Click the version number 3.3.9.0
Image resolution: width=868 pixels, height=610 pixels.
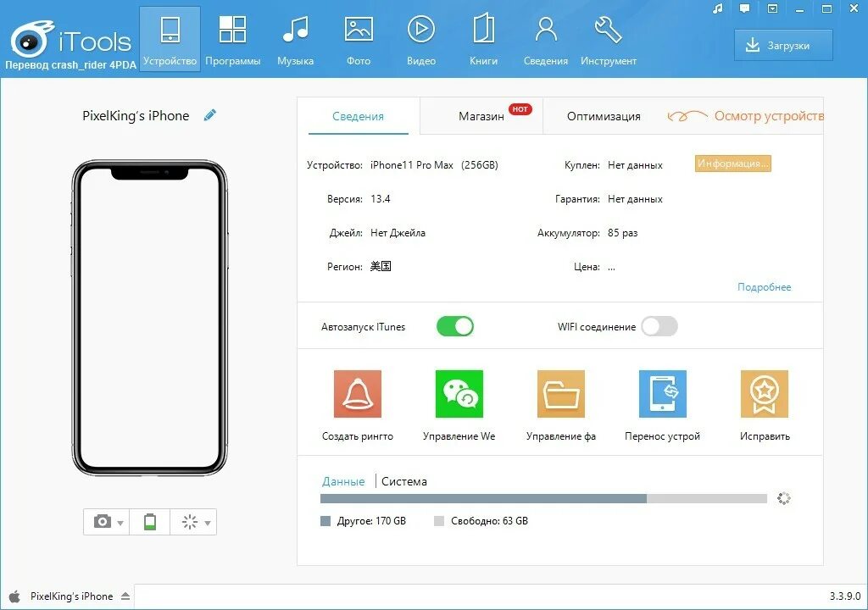845,596
